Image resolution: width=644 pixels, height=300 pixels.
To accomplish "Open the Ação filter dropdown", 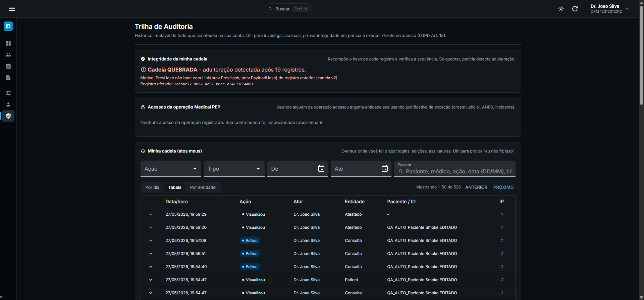I will (171, 169).
